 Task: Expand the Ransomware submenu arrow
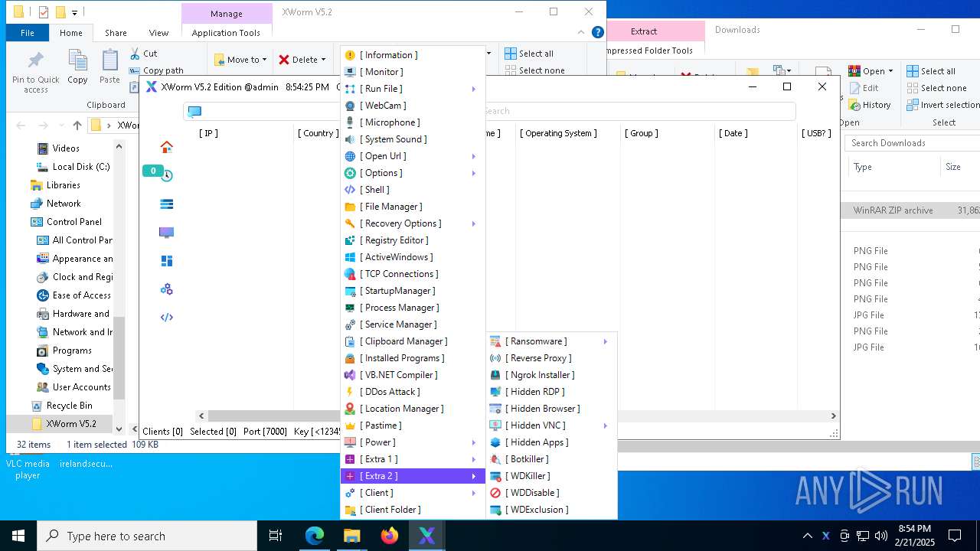(605, 341)
